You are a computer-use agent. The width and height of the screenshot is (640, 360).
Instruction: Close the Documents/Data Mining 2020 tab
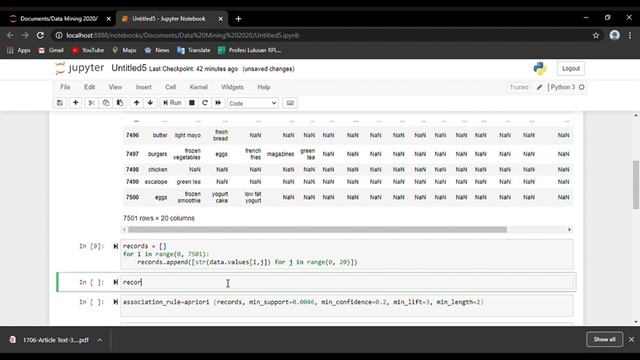point(109,19)
